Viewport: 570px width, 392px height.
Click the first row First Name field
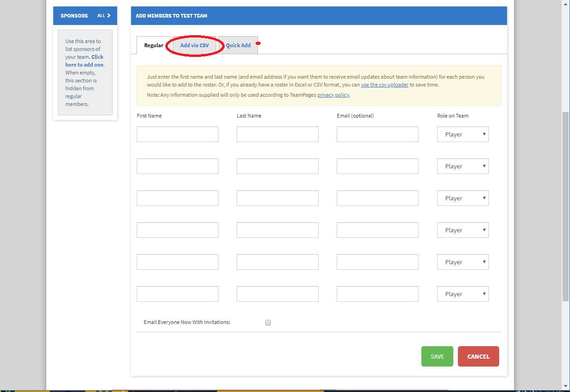tap(177, 134)
